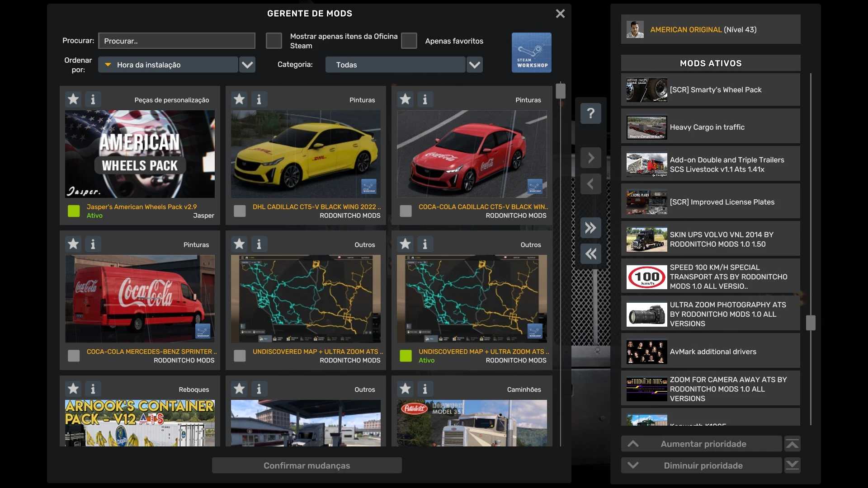Open info for Coca-Cola Cadillac mod
Viewport: 868px width, 488px height.
425,99
